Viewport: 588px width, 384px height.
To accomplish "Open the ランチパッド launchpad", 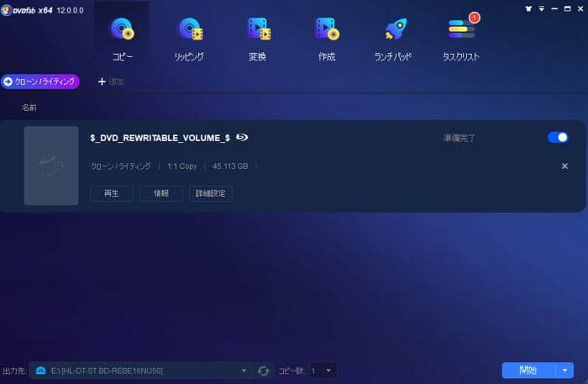I will (x=393, y=39).
